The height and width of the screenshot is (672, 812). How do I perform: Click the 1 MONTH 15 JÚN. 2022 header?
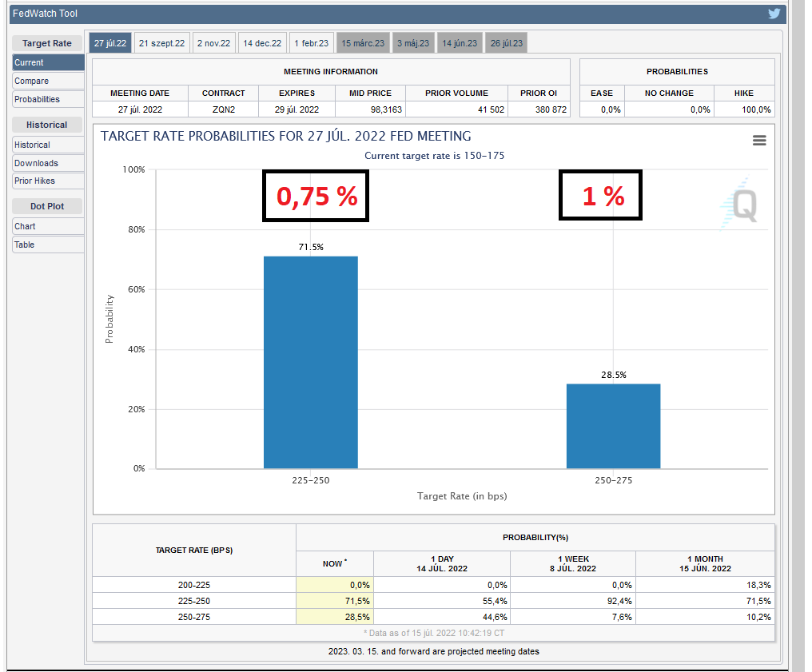pyautogui.click(x=706, y=564)
